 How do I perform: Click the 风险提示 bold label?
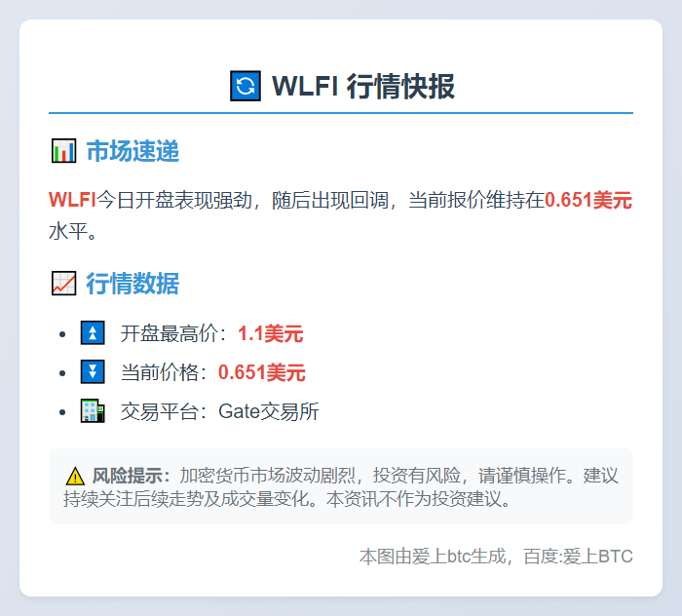131,477
